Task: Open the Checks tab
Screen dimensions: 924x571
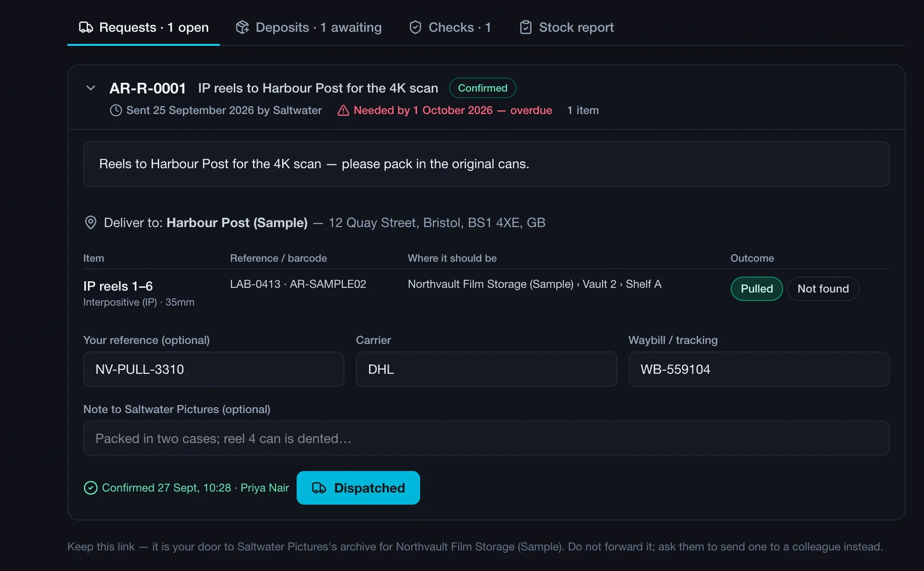Action: click(x=450, y=27)
